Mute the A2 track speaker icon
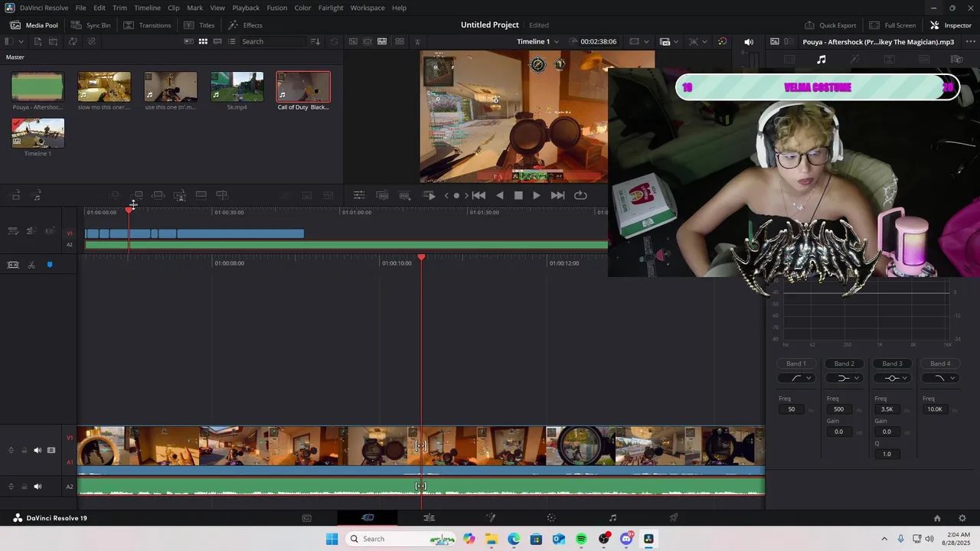This screenshot has width=980, height=551. point(38,486)
